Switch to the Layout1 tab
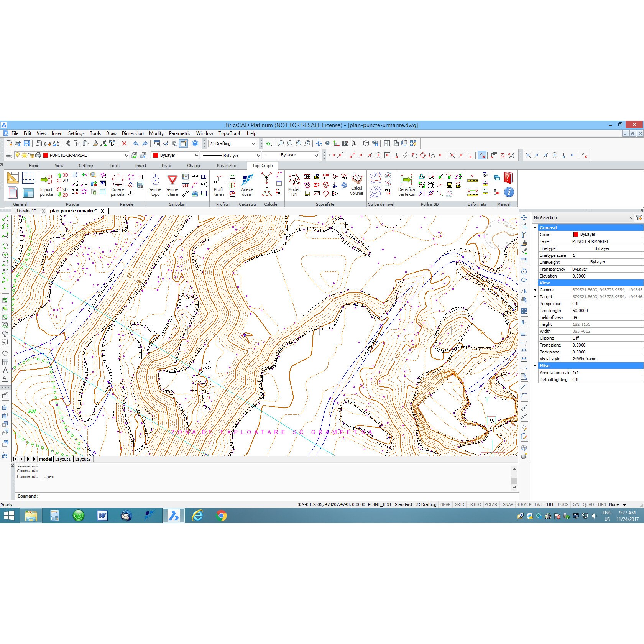Screen dimensions: 644x644 pyautogui.click(x=62, y=459)
